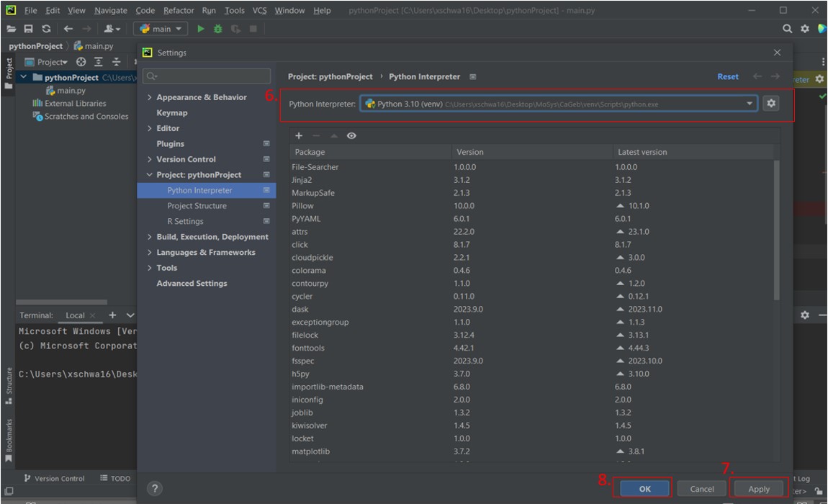The height and width of the screenshot is (504, 828).
Task: Toggle show early releases eye icon
Action: (x=351, y=136)
